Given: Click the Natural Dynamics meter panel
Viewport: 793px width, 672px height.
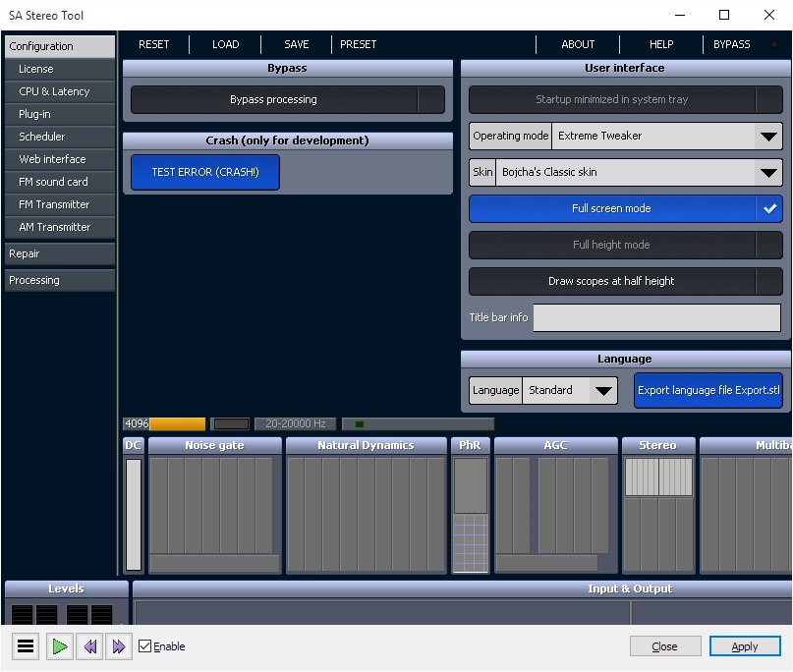Looking at the screenshot, I should (x=367, y=506).
